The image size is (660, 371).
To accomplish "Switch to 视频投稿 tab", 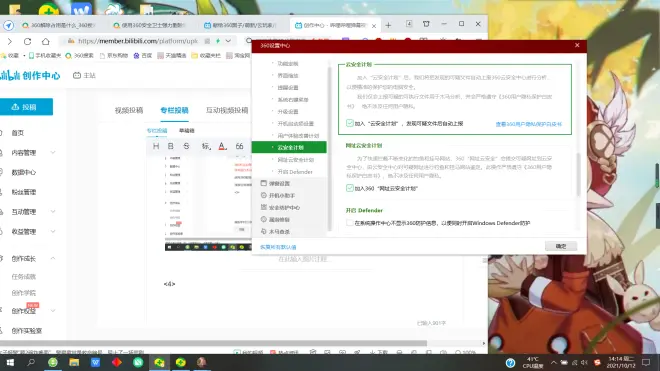I will (129, 110).
